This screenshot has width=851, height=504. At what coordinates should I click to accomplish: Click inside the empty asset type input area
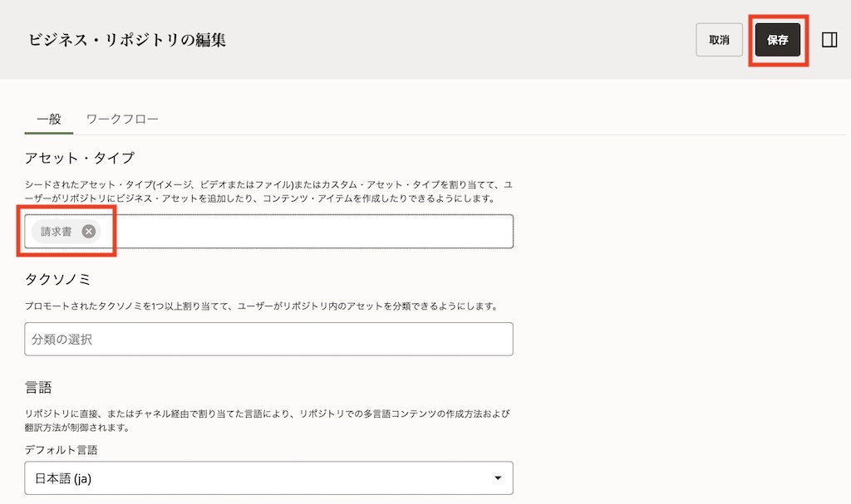tap(332, 232)
